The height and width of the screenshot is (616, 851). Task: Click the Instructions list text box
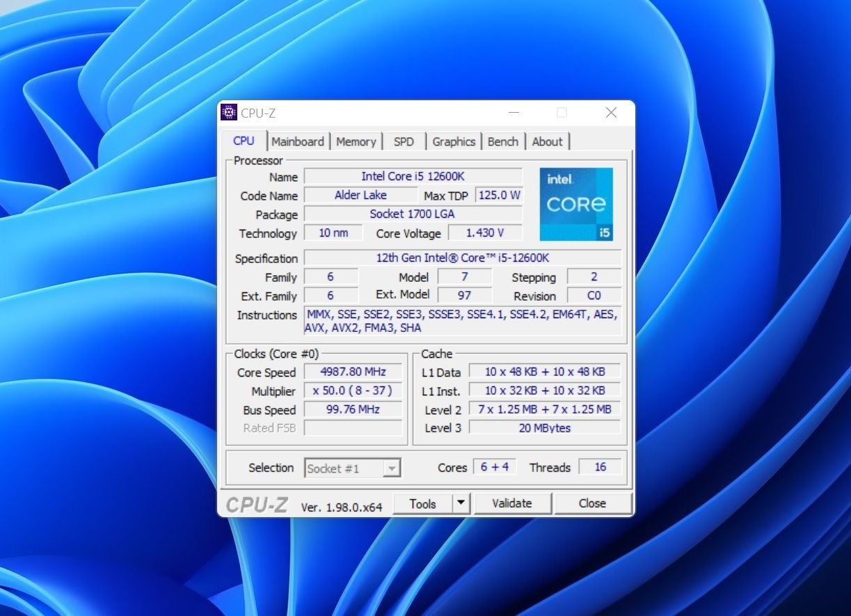point(463,321)
